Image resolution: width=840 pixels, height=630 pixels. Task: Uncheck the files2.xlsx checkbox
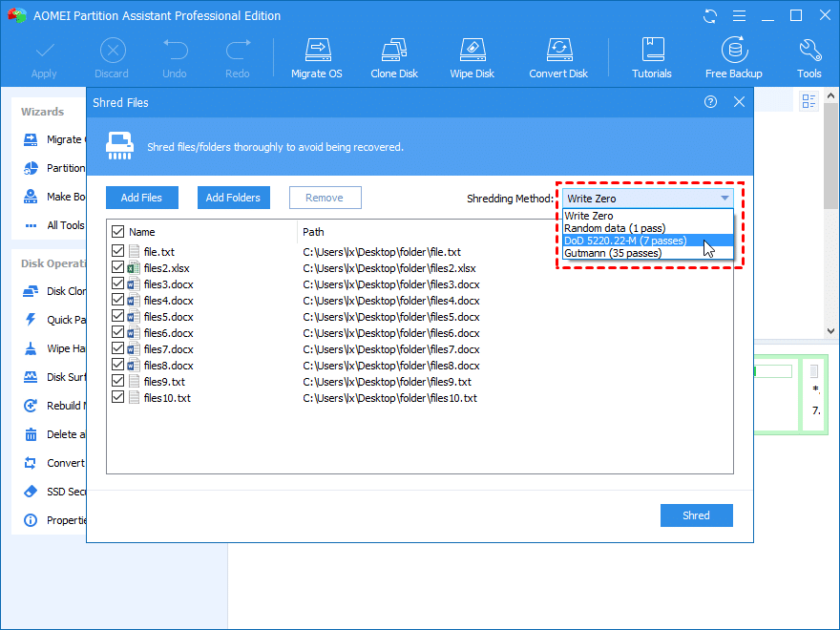pyautogui.click(x=117, y=267)
